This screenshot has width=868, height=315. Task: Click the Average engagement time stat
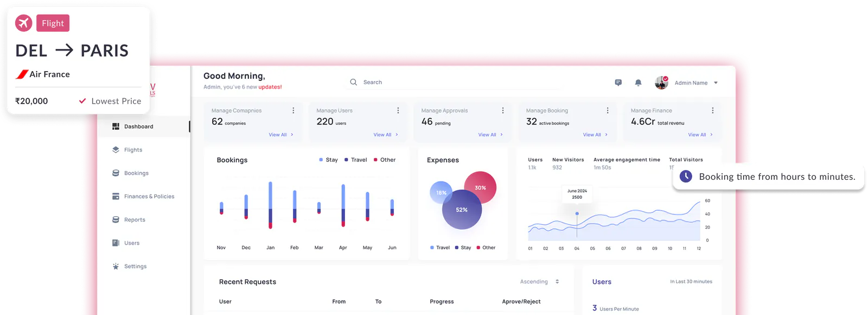pyautogui.click(x=627, y=160)
